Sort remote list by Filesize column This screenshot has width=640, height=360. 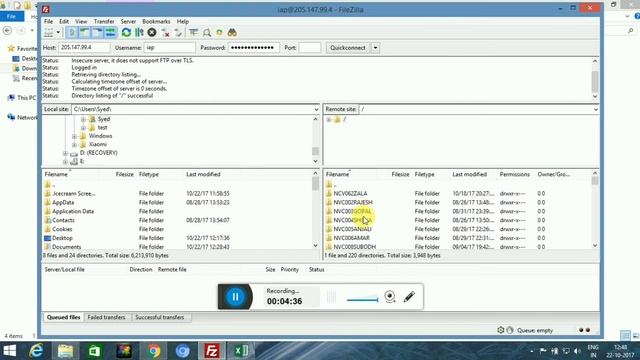coord(400,174)
